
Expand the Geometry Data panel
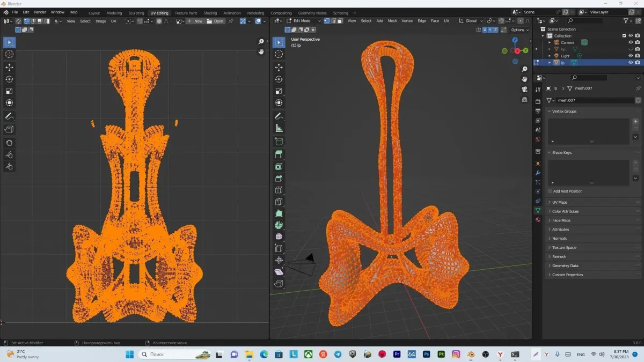(x=594, y=265)
